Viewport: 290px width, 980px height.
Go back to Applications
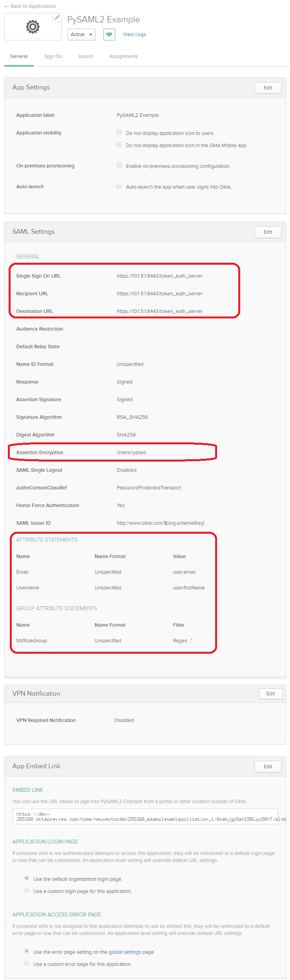coord(30,6)
